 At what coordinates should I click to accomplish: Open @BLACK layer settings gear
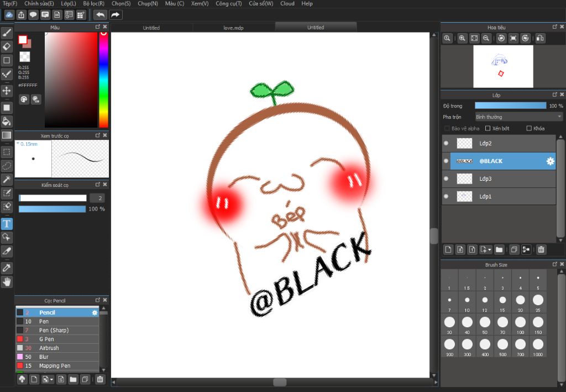[550, 161]
